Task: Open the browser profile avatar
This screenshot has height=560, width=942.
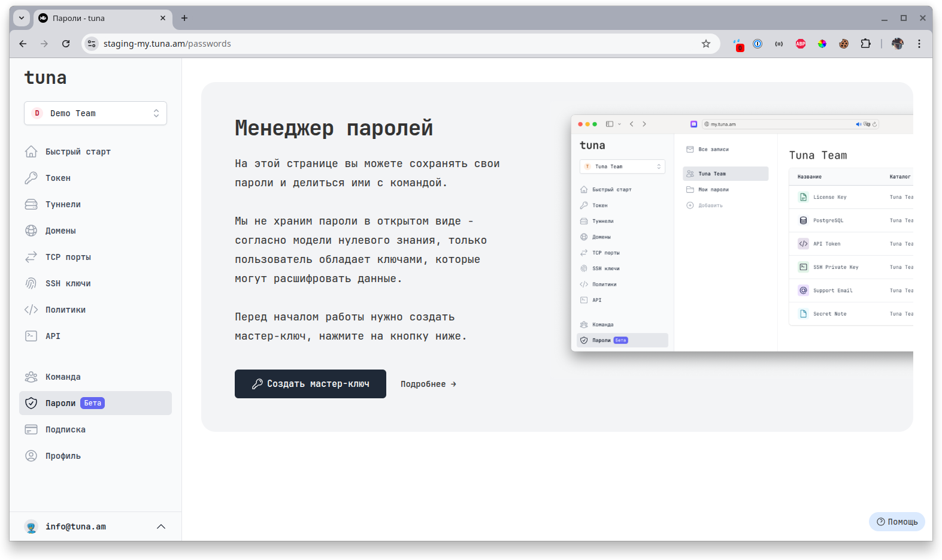Action: click(897, 44)
